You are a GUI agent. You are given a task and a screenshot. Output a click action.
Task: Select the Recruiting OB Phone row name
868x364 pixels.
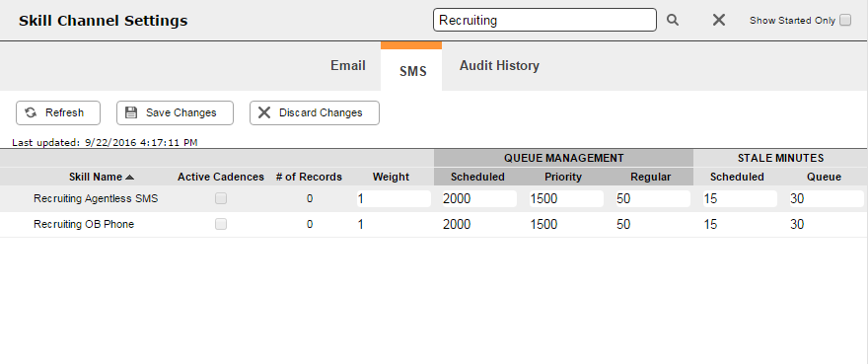point(84,224)
